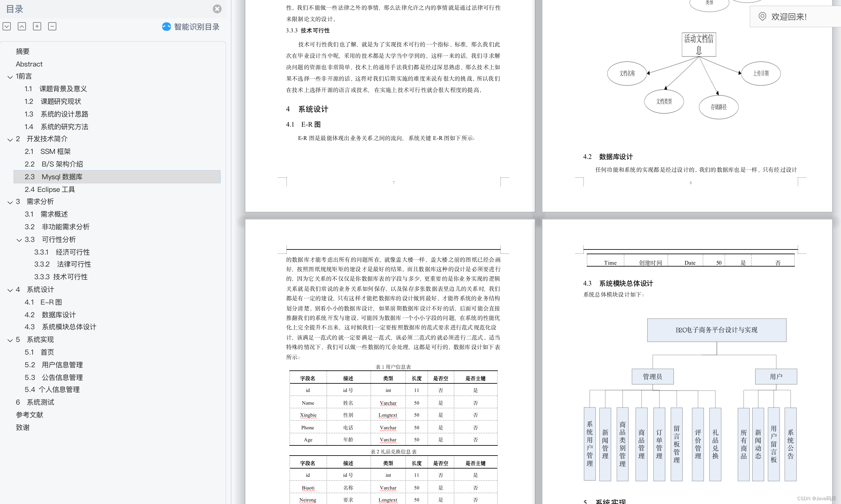Image resolution: width=841 pixels, height=504 pixels.
Task: Click the 文档类型 ellipse in E-R diagram
Action: [x=664, y=101]
